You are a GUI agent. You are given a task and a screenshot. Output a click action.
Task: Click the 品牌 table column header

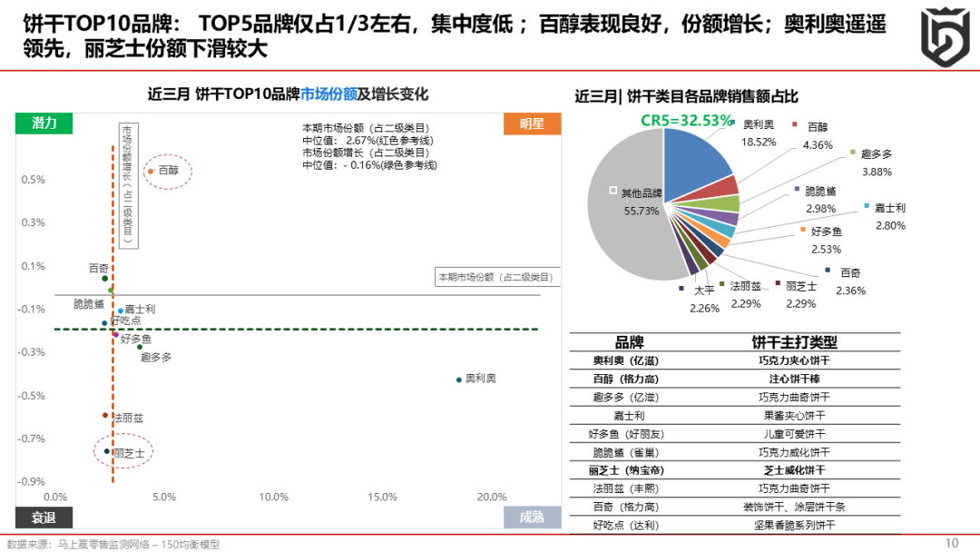tap(630, 342)
